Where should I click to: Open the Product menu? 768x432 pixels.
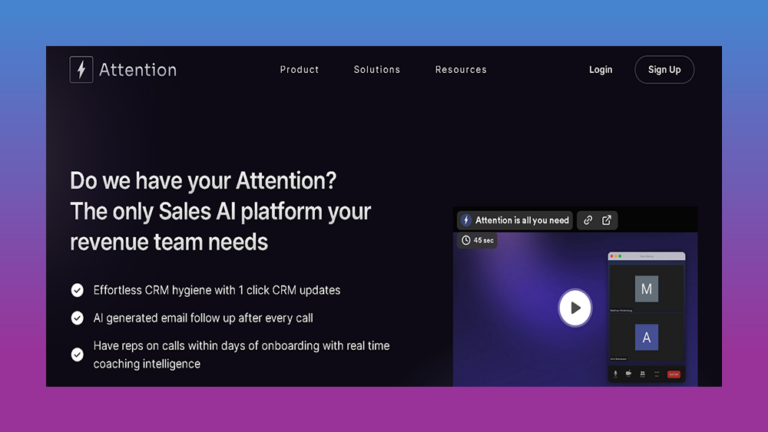click(299, 70)
